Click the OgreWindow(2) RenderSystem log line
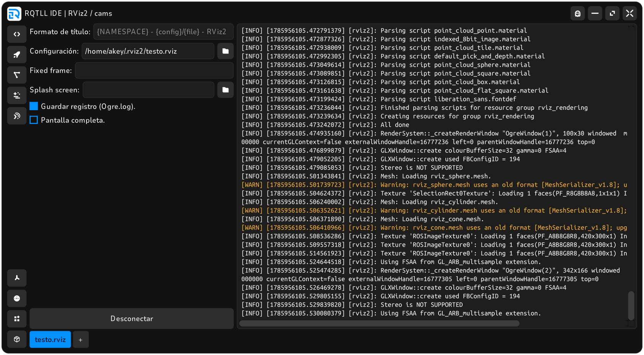The width and height of the screenshot is (644, 355). [430, 275]
